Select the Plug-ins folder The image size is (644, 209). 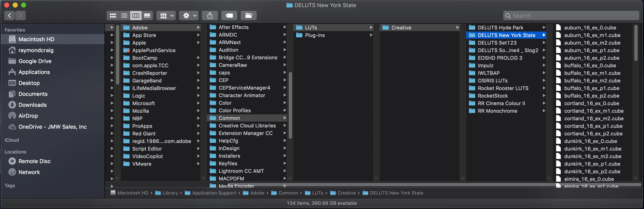334,35
